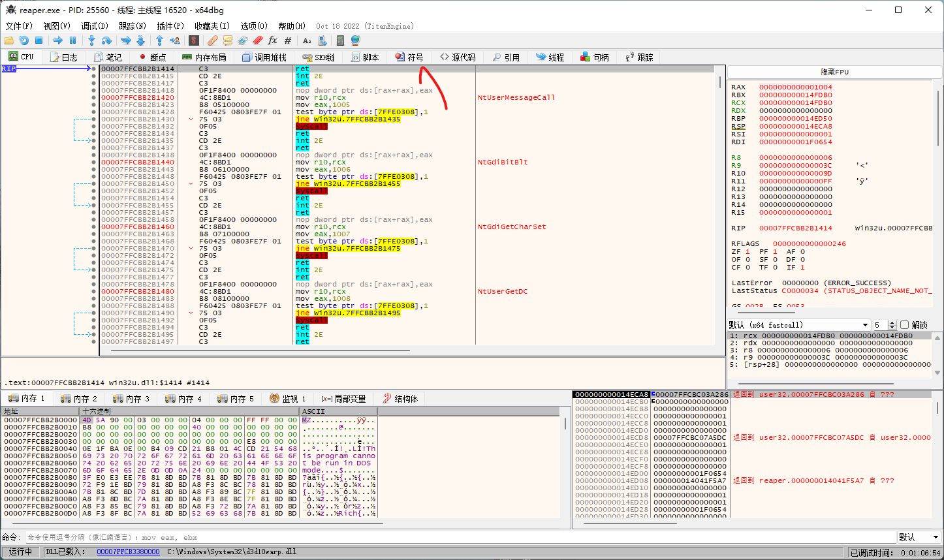
Task: Switch to the 断点 tab
Action: [152, 57]
